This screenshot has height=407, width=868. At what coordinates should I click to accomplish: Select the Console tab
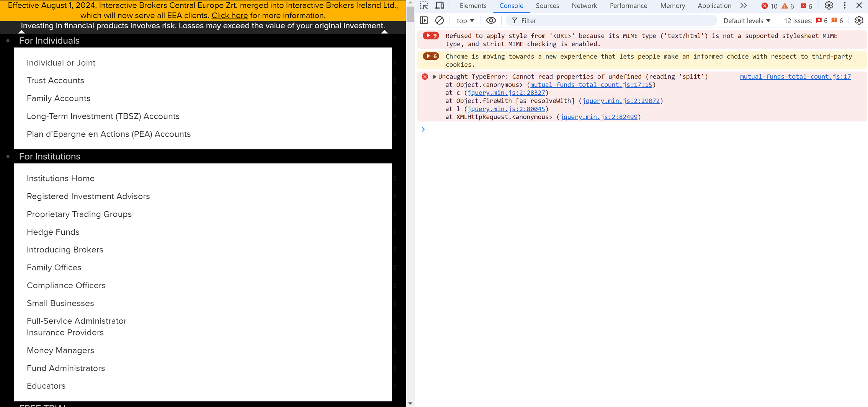tap(511, 6)
